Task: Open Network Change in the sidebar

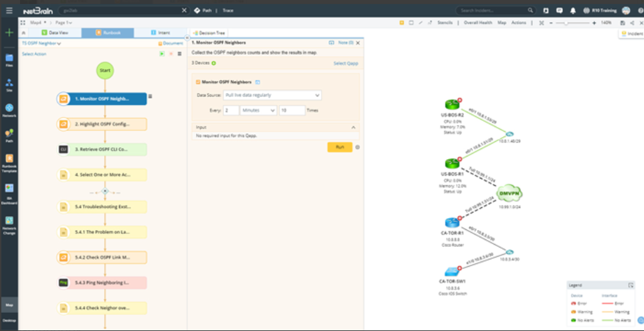Action: tap(9, 225)
